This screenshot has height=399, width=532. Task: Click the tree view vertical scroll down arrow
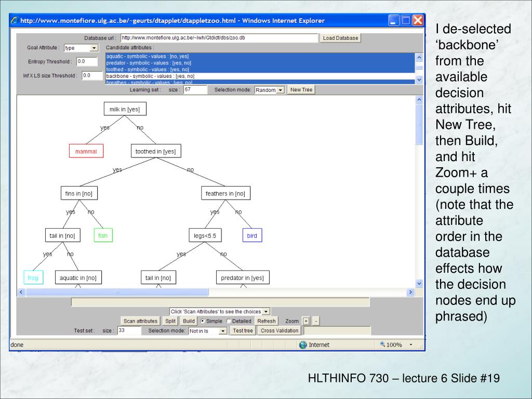point(419,283)
